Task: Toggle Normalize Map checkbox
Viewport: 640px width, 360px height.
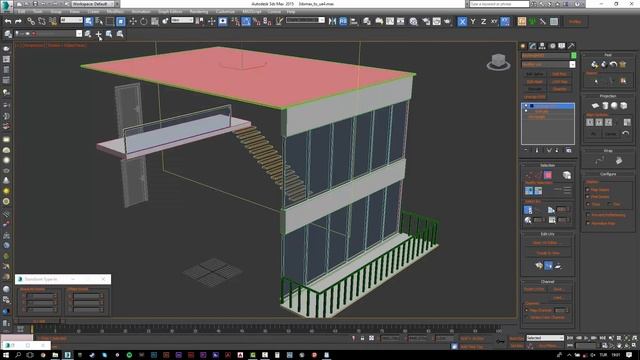Action: point(588,223)
